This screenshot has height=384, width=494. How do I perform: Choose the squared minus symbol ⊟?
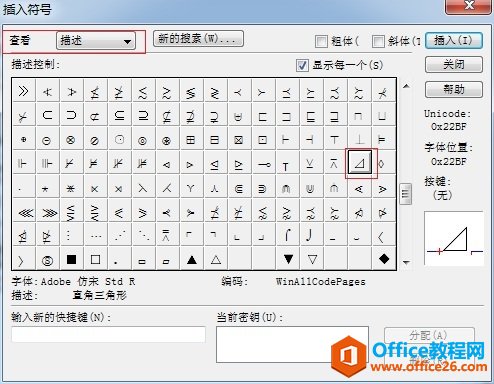coord(215,140)
